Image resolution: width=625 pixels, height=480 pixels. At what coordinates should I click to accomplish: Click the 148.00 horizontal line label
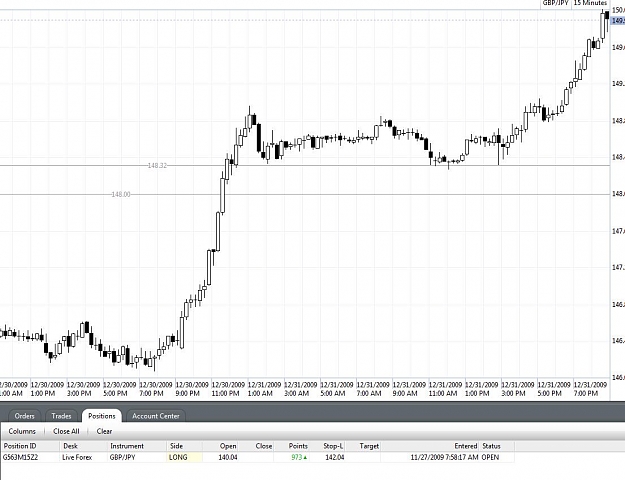pyautogui.click(x=121, y=195)
